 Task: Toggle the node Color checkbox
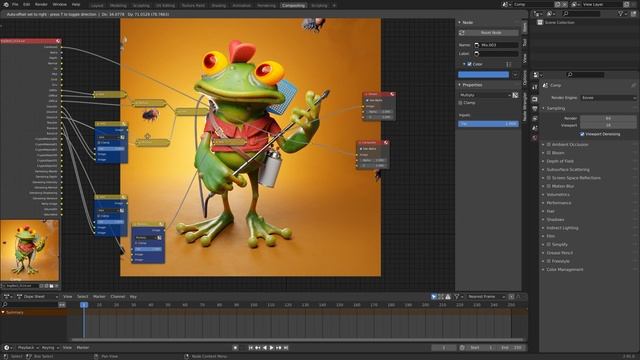click(469, 64)
